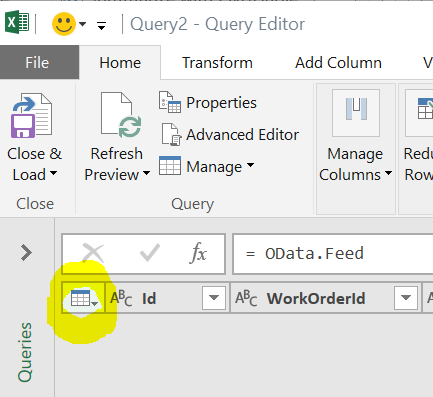Click the smiley feedback icon
433x397 pixels.
click(64, 24)
